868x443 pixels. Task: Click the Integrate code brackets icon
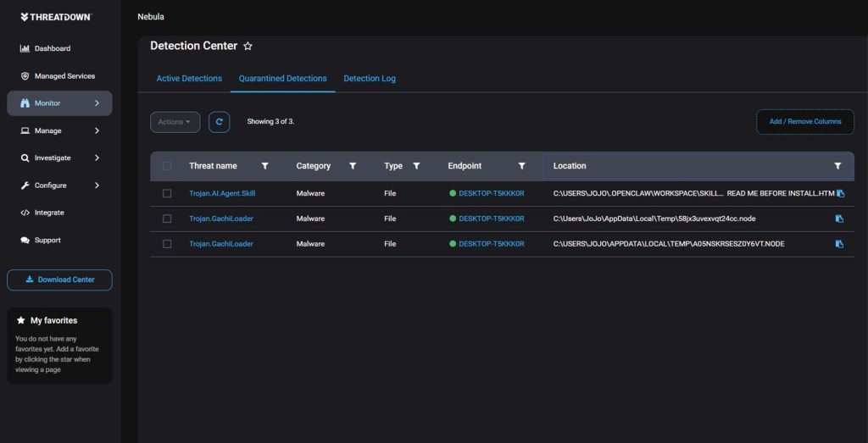[25, 213]
